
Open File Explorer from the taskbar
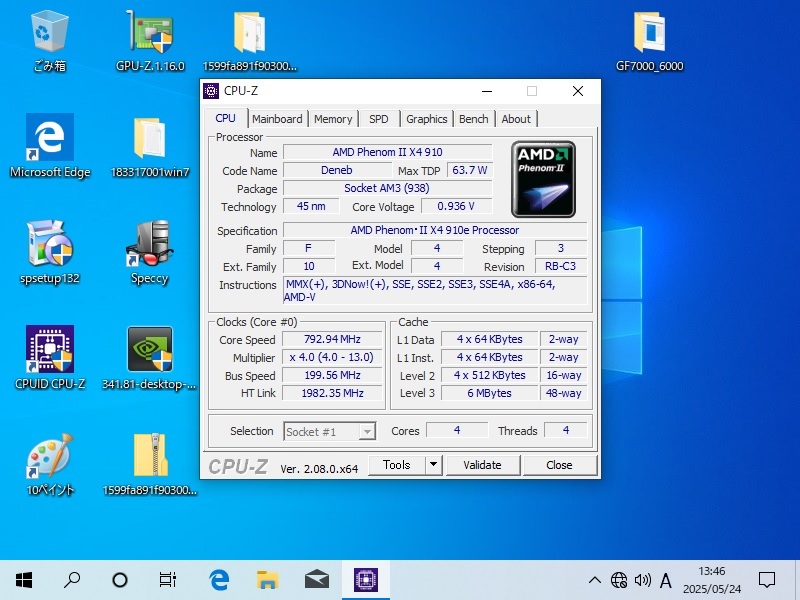267,580
